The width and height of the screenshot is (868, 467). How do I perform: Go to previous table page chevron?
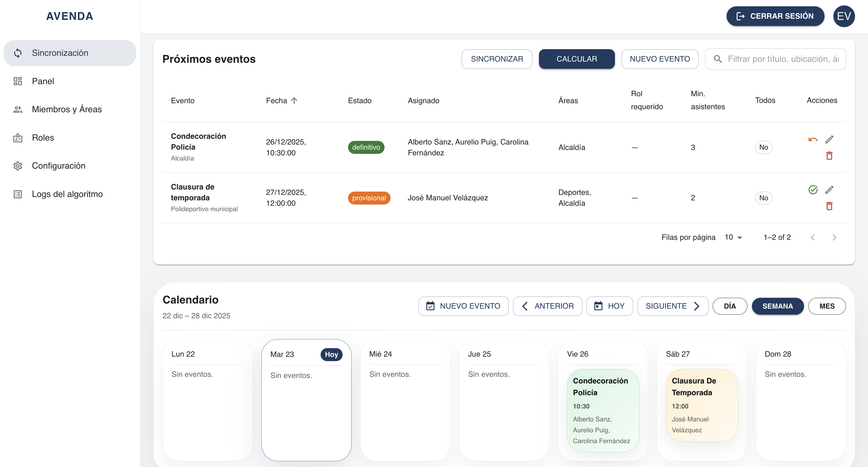click(x=813, y=237)
